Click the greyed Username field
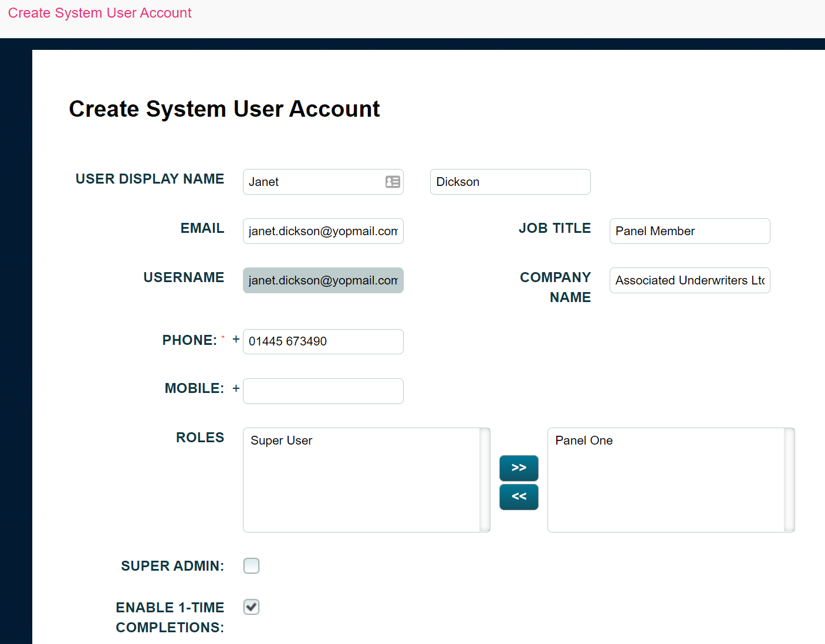 323,280
